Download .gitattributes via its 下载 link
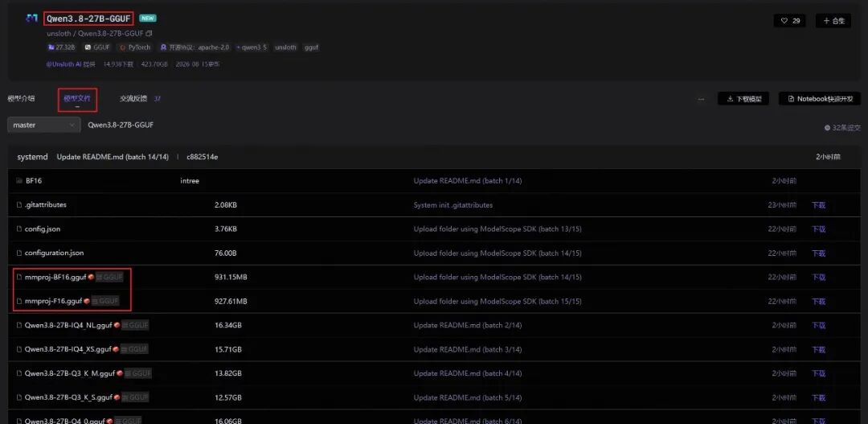 click(x=818, y=205)
